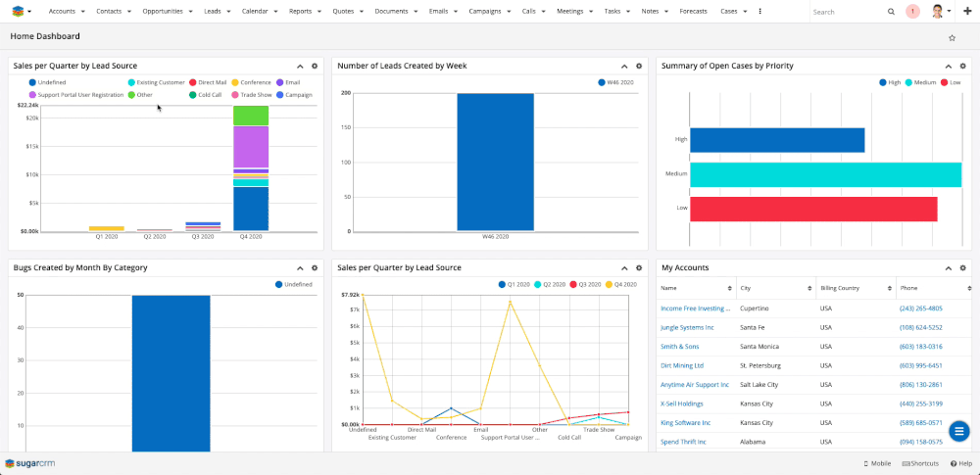Open gear settings on Bugs Created dashlet
Screen dimensions: 980x475
tap(315, 267)
